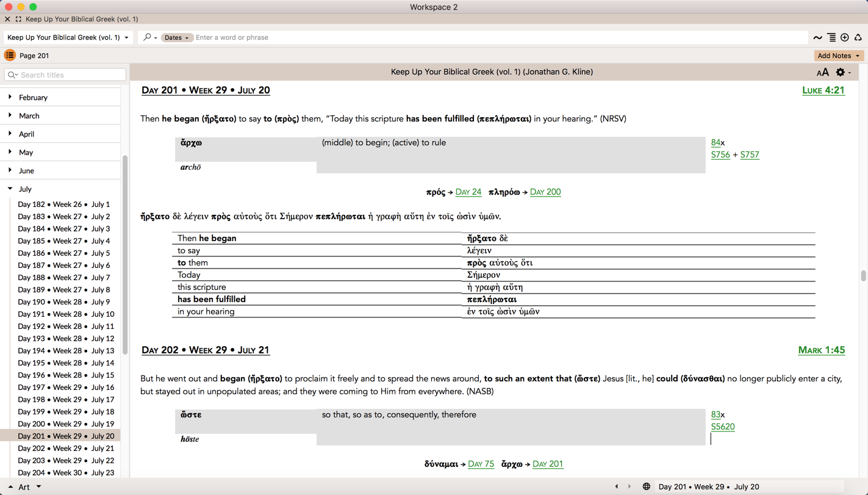Open the book title selector dropdown
Viewport: 868px width, 495px height.
(x=68, y=38)
